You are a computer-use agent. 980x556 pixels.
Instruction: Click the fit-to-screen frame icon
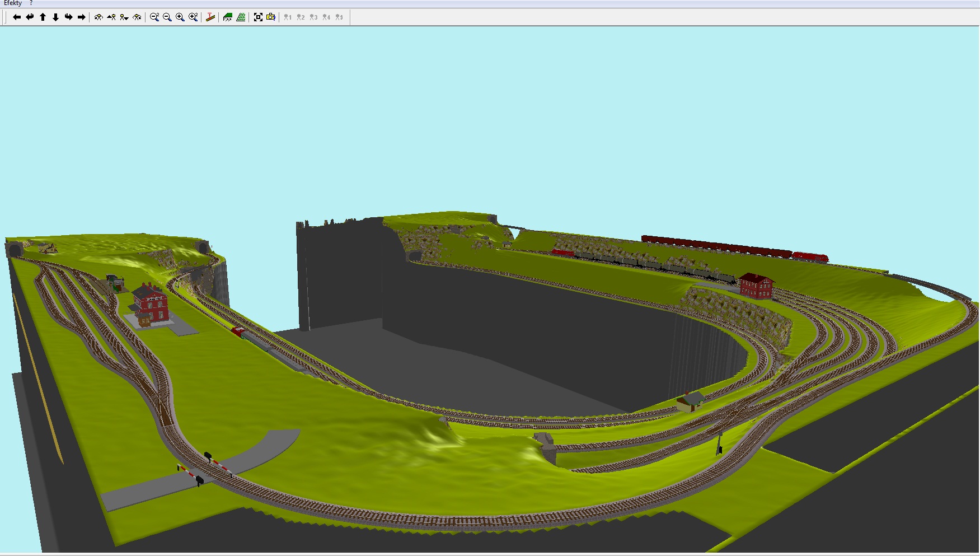point(258,17)
